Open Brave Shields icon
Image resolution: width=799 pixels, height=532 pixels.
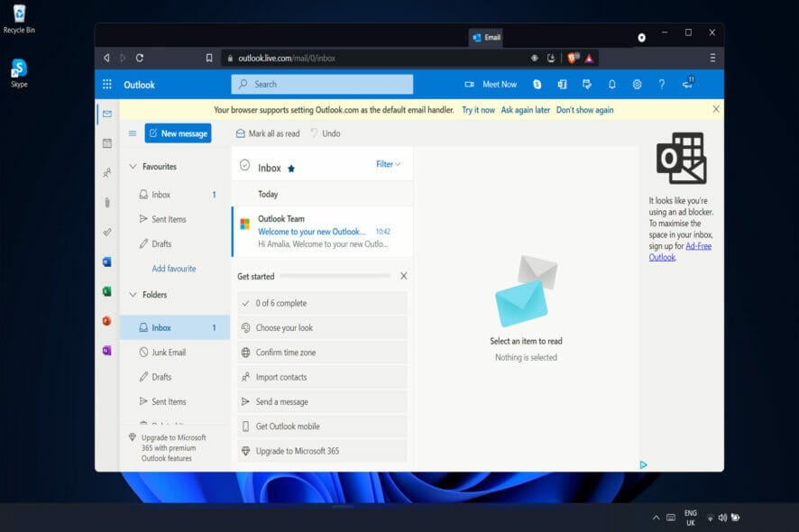(x=573, y=58)
